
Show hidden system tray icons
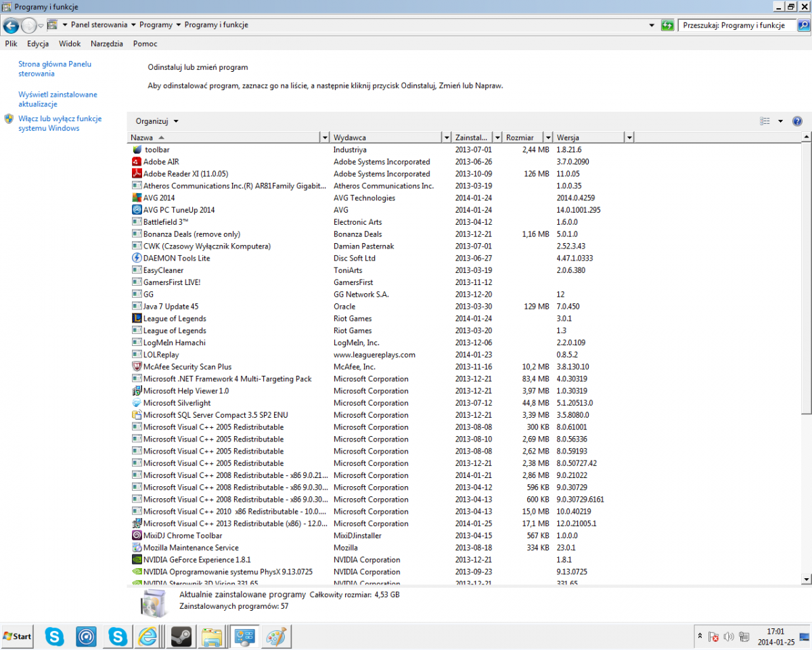click(x=700, y=636)
